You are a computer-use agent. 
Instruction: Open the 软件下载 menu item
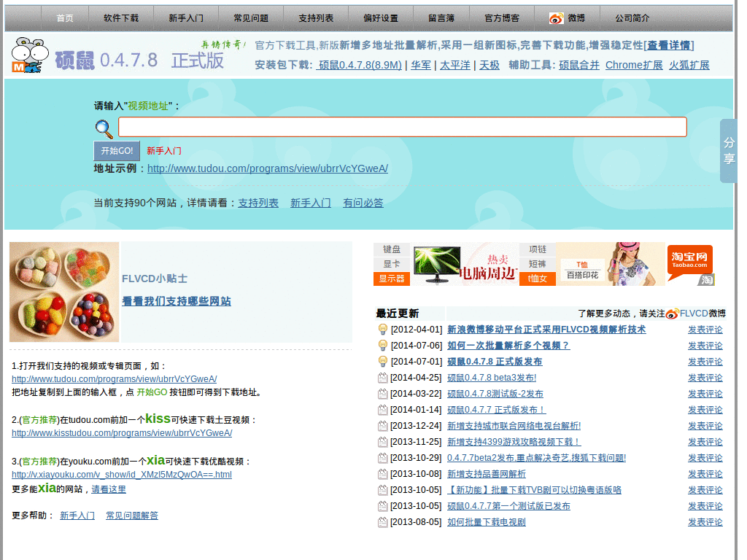[x=121, y=18]
